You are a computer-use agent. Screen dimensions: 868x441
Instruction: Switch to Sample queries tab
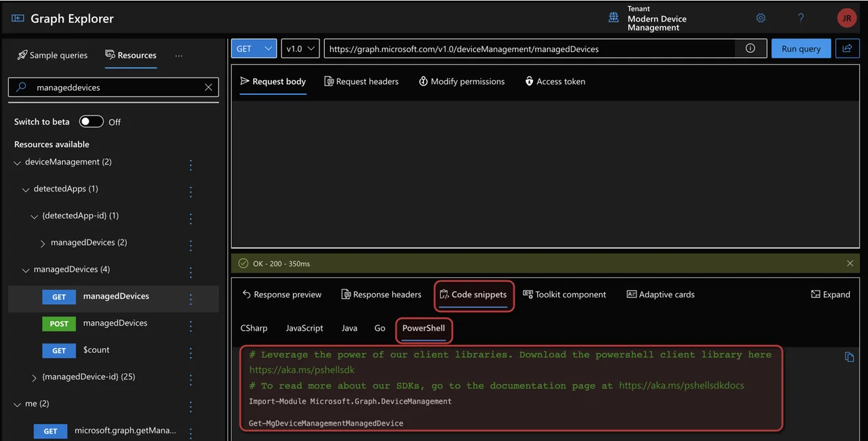(x=52, y=55)
